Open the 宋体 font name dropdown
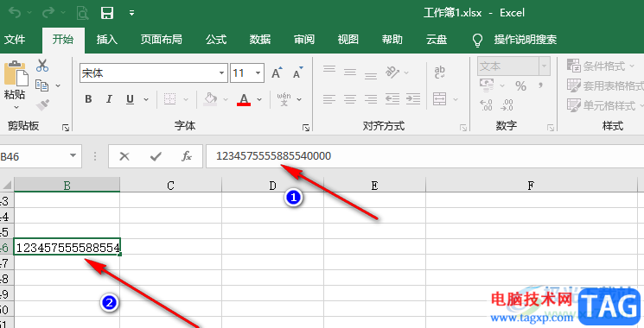This screenshot has height=328, width=644. 222,73
